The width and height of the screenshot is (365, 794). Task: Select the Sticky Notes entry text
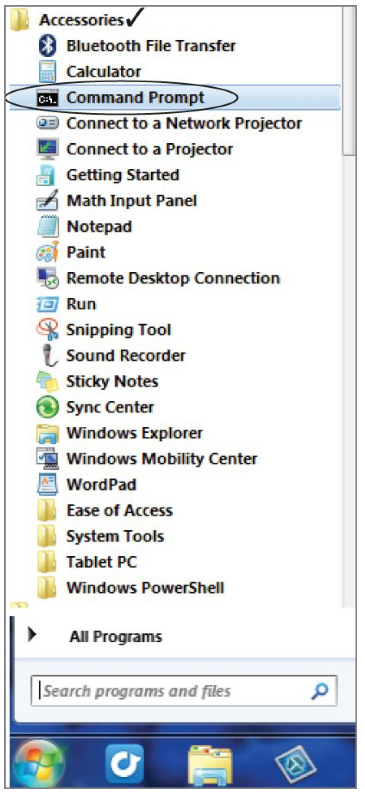pyautogui.click(x=112, y=381)
